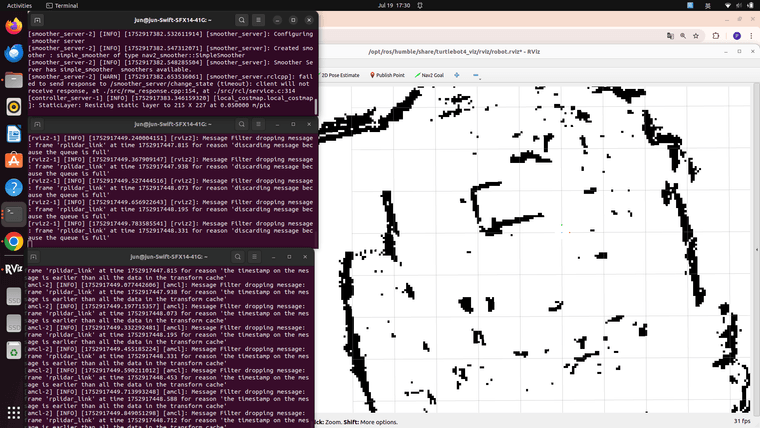Select the Publish Point tool in RViz

tap(387, 75)
